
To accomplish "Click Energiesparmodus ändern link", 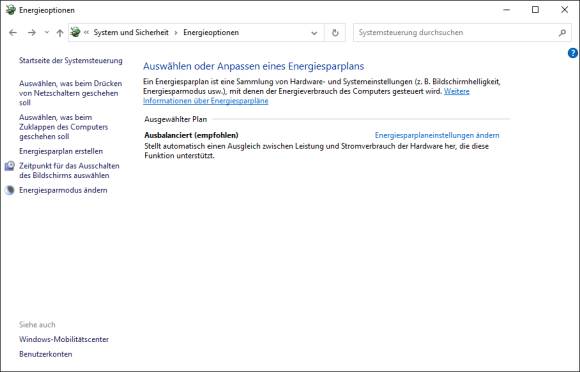I will tap(63, 190).
